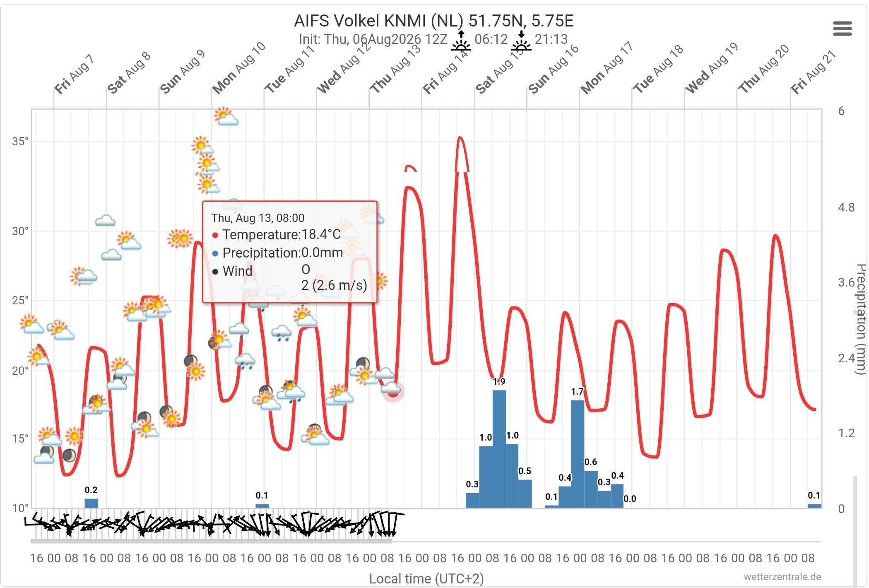
Task: Select the 'Sun Aug 16' date label
Action: pos(553,69)
